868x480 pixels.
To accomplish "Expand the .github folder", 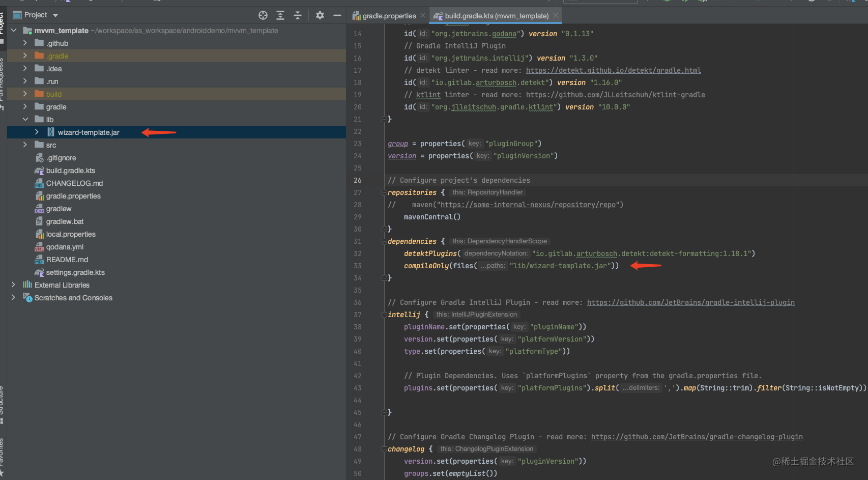I will coord(25,43).
